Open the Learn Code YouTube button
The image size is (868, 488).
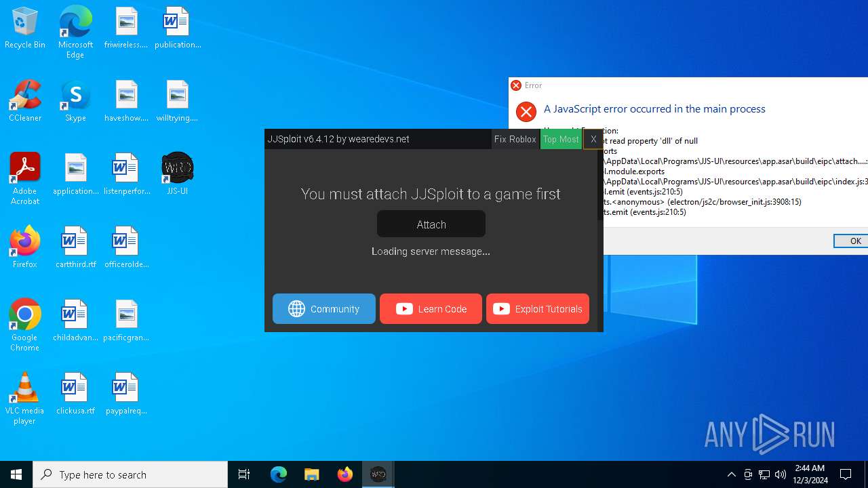click(431, 308)
